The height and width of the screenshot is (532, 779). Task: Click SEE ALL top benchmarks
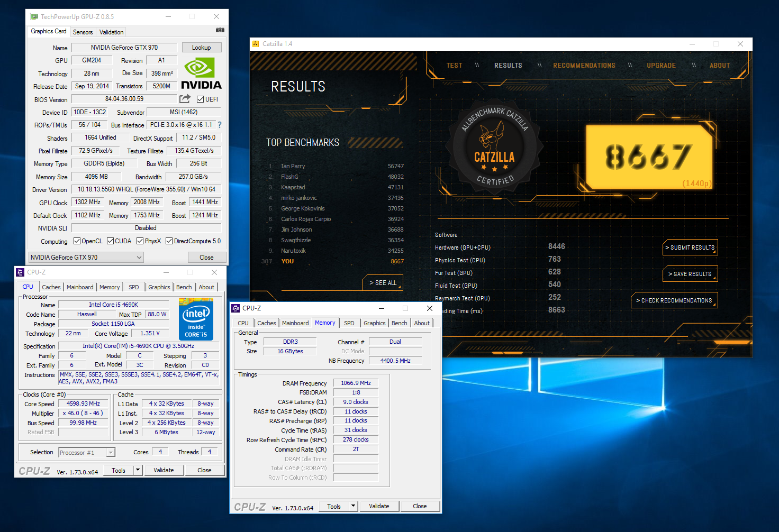point(383,283)
